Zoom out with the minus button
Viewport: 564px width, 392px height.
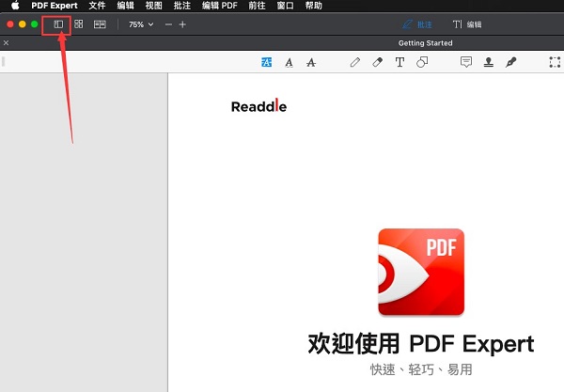(x=168, y=24)
